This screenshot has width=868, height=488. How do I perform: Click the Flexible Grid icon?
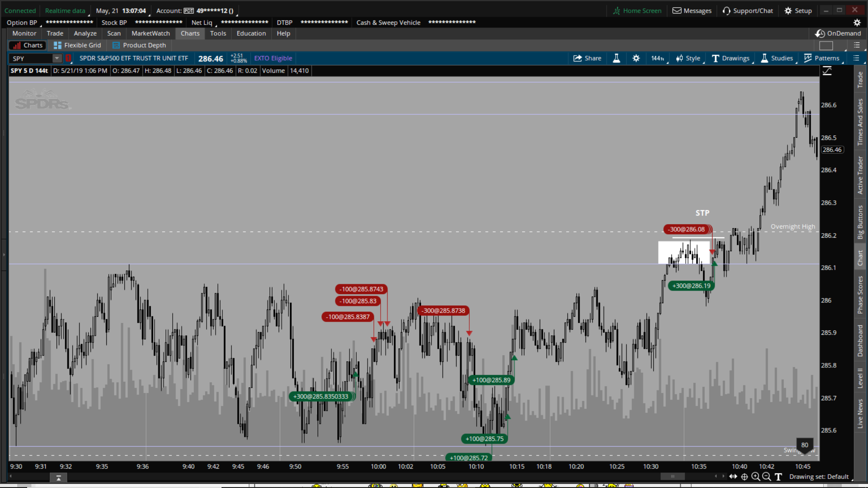pyautogui.click(x=57, y=46)
